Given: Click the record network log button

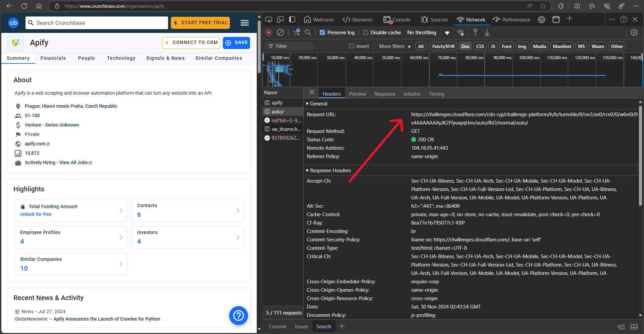Looking at the screenshot, I should coord(268,33).
